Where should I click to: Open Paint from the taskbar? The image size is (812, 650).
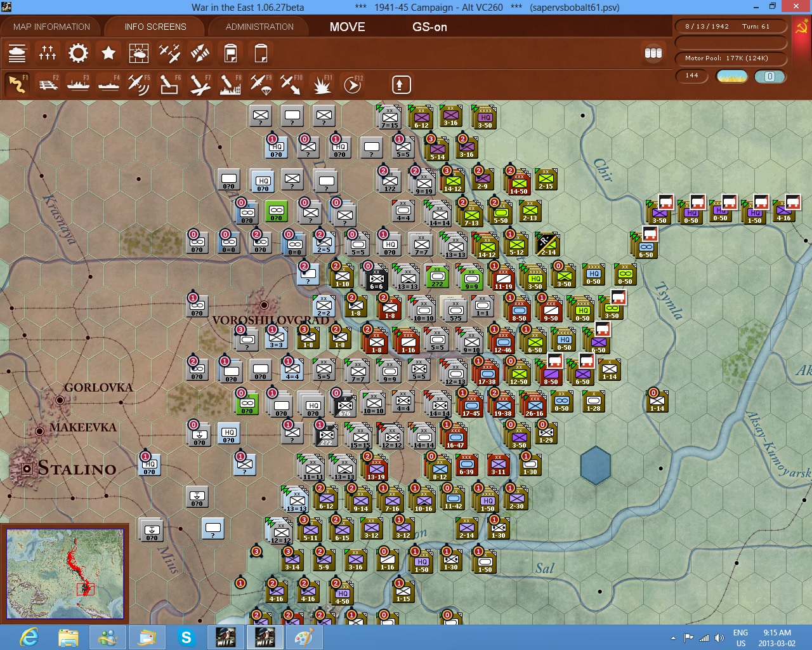(304, 637)
